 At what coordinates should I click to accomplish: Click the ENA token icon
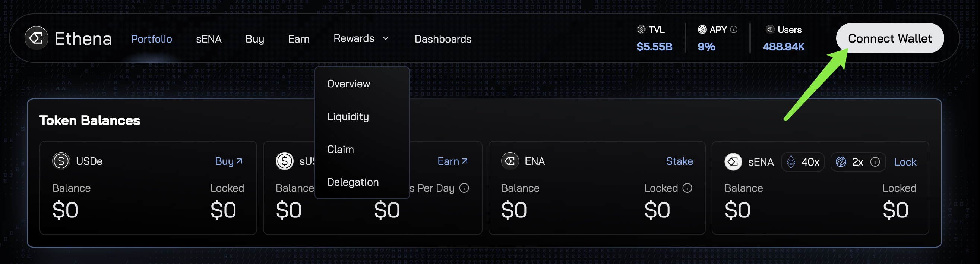(510, 161)
